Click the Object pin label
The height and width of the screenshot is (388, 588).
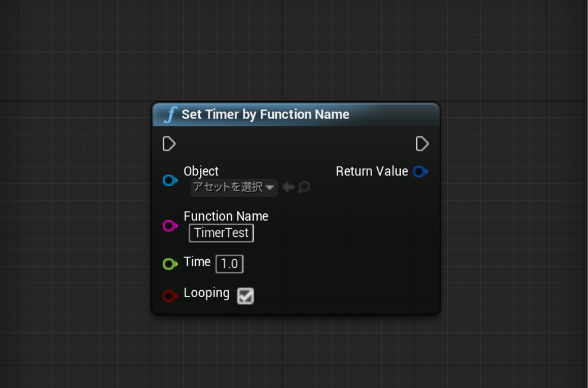pyautogui.click(x=201, y=171)
